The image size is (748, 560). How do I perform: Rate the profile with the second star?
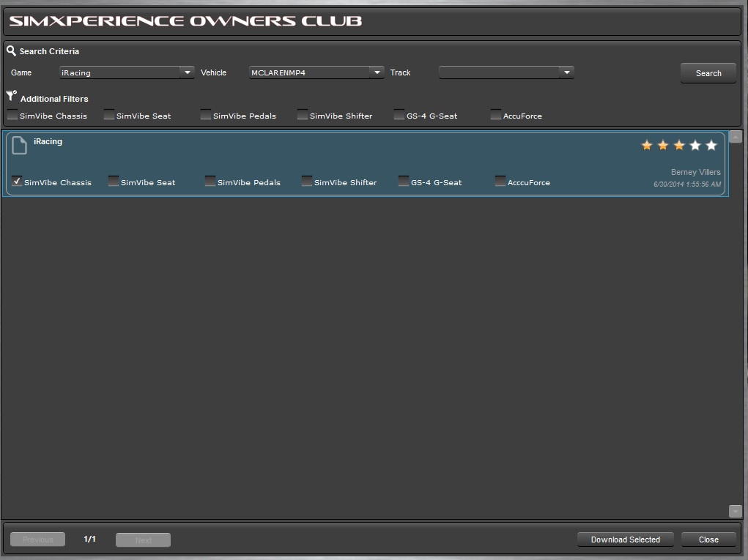pos(663,146)
